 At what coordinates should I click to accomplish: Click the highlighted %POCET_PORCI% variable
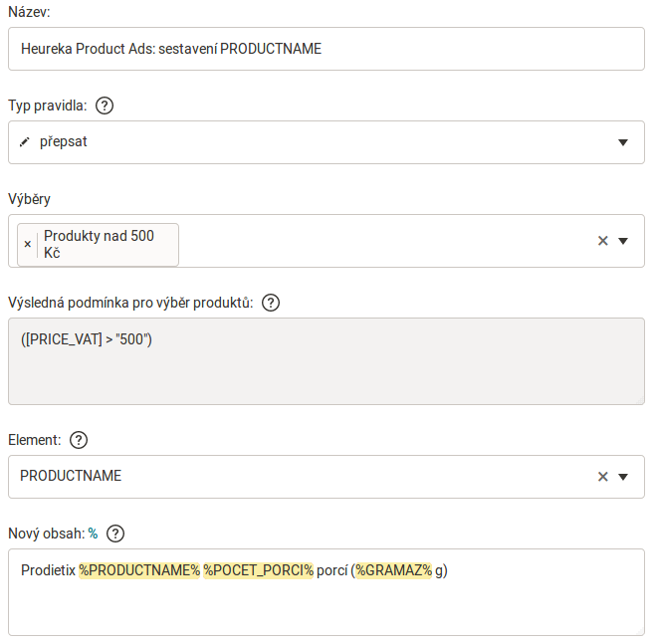pyautogui.click(x=258, y=570)
